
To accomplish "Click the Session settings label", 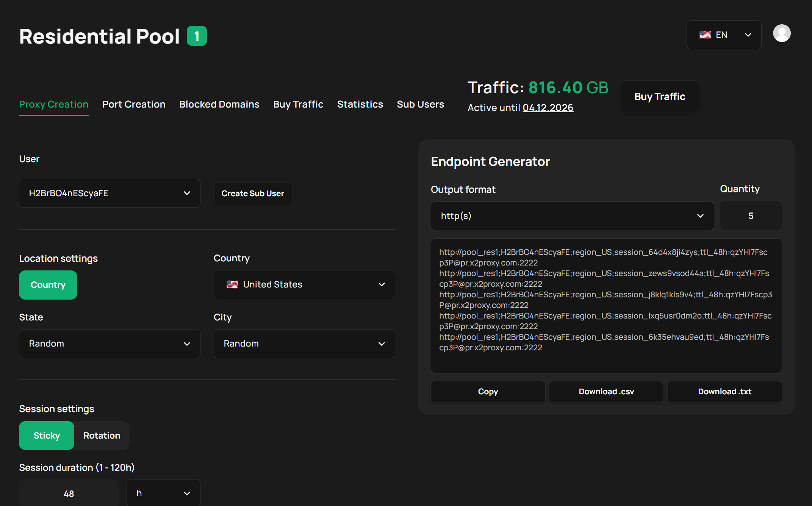I will click(56, 409).
